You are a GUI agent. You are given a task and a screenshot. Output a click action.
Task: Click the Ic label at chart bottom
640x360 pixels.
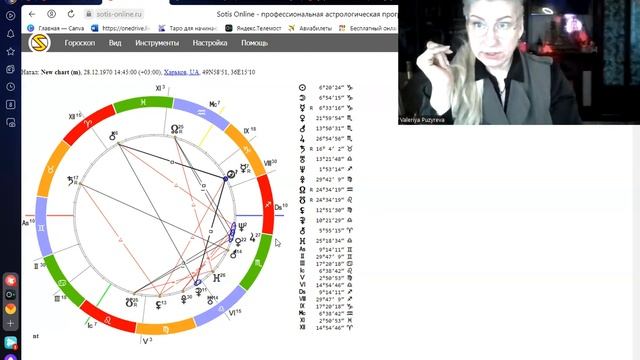[92, 325]
